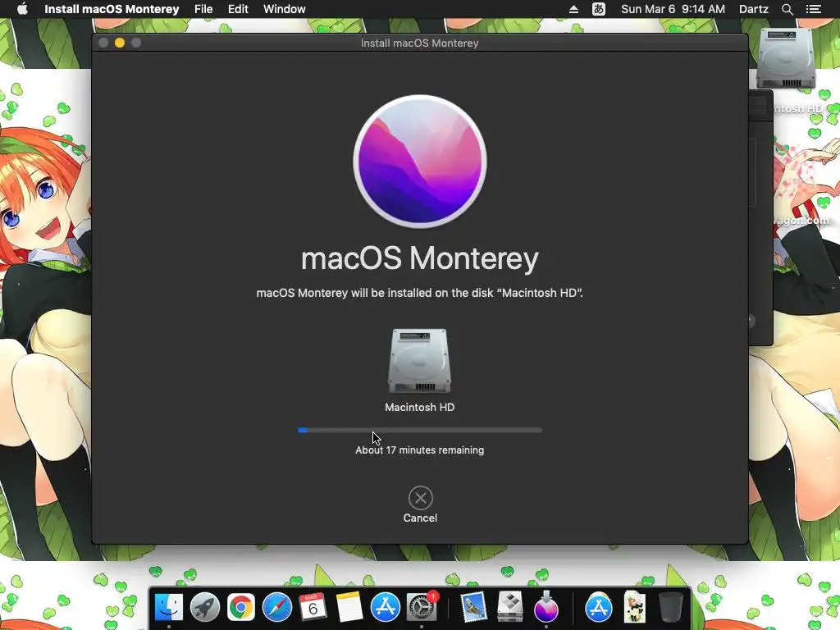This screenshot has width=840, height=630.
Task: Click the 'will be installed on the disk' message
Action: point(419,293)
